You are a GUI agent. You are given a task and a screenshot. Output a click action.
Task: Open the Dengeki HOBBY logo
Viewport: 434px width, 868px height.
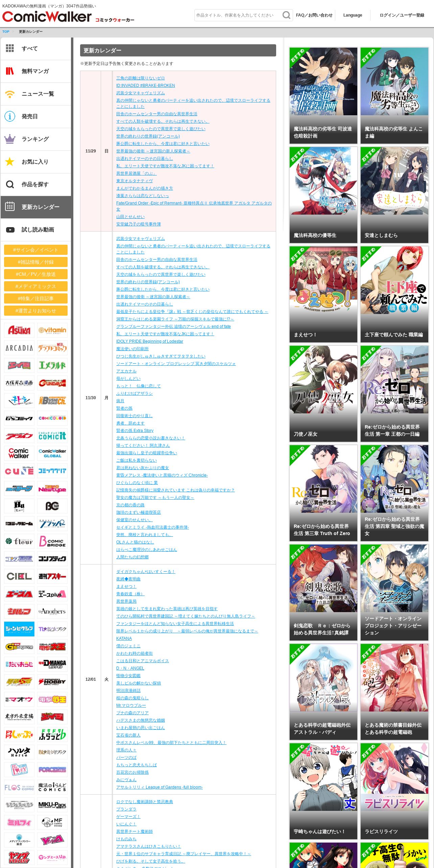52,682
